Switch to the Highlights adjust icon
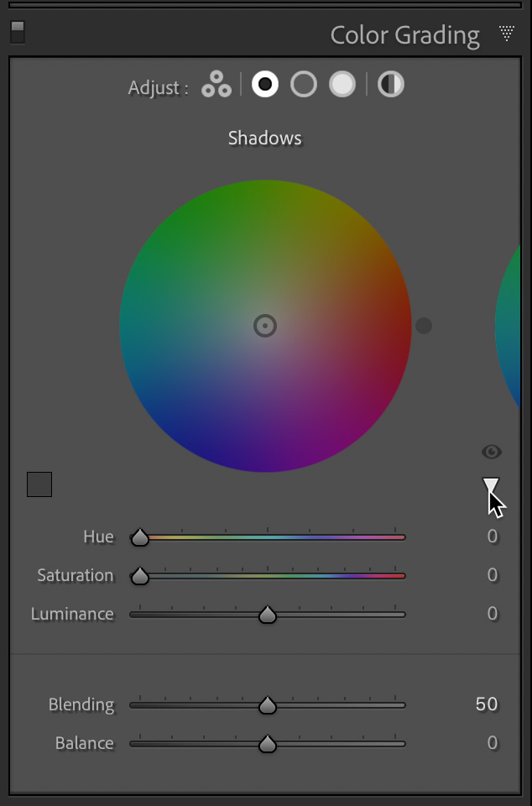The image size is (532, 806). pyautogui.click(x=342, y=85)
